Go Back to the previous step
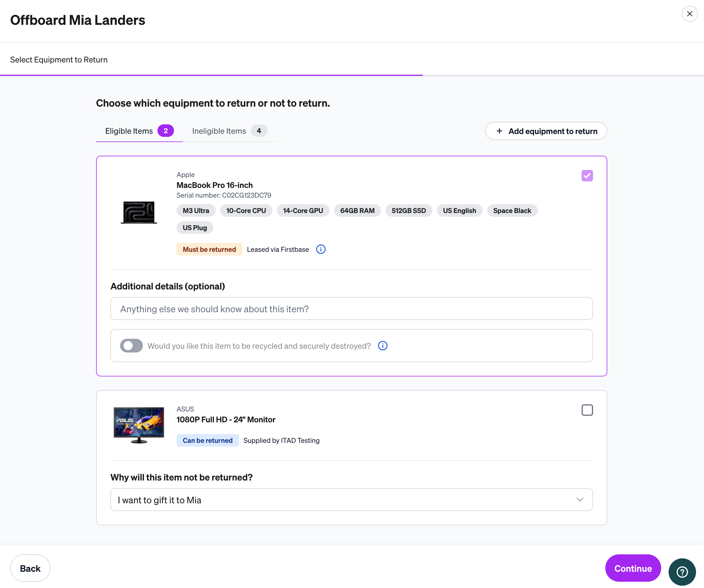 (30, 568)
